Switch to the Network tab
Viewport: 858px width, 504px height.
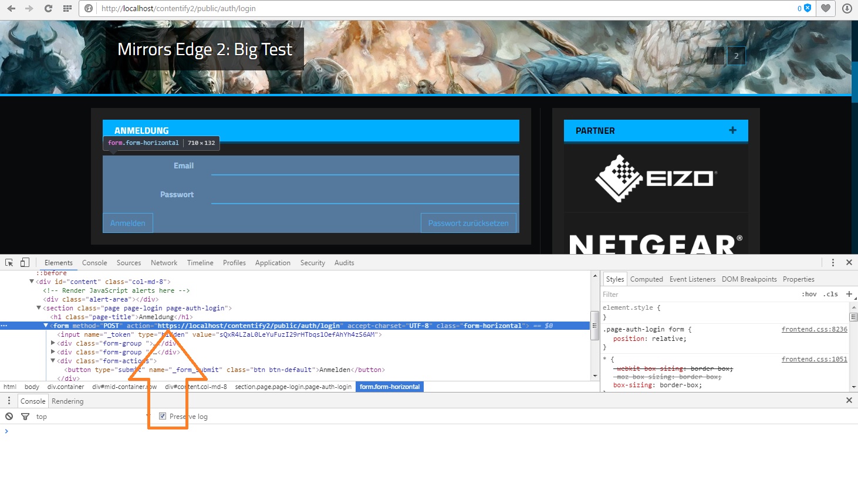click(164, 262)
